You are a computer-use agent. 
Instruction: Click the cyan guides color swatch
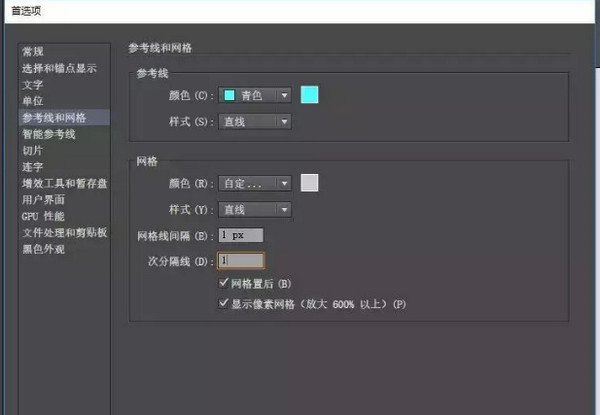pyautogui.click(x=309, y=95)
